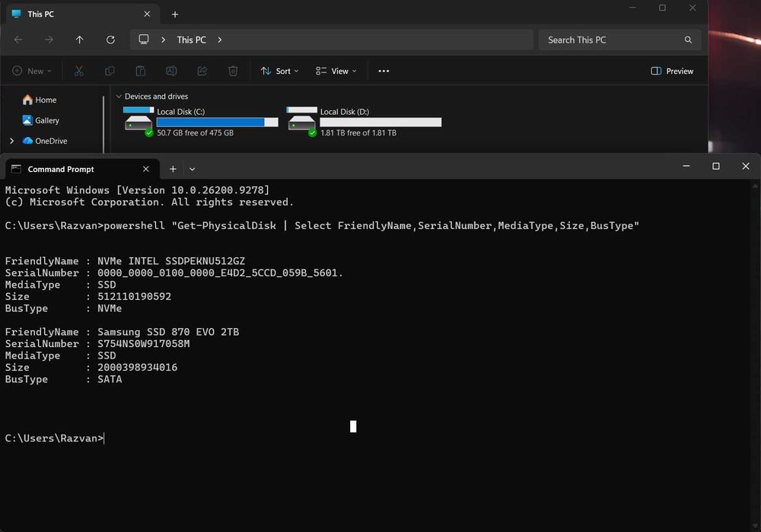Viewport: 761px width, 532px height.
Task: Click '1.81 TB free of 1.81 TB' text
Action: coord(358,132)
